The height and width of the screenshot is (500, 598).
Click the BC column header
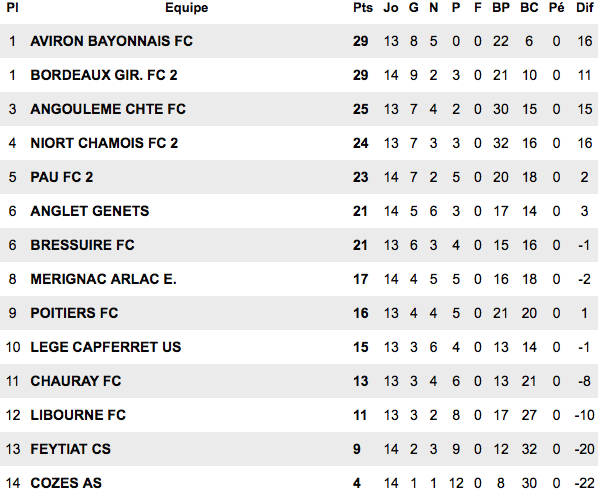click(x=529, y=8)
